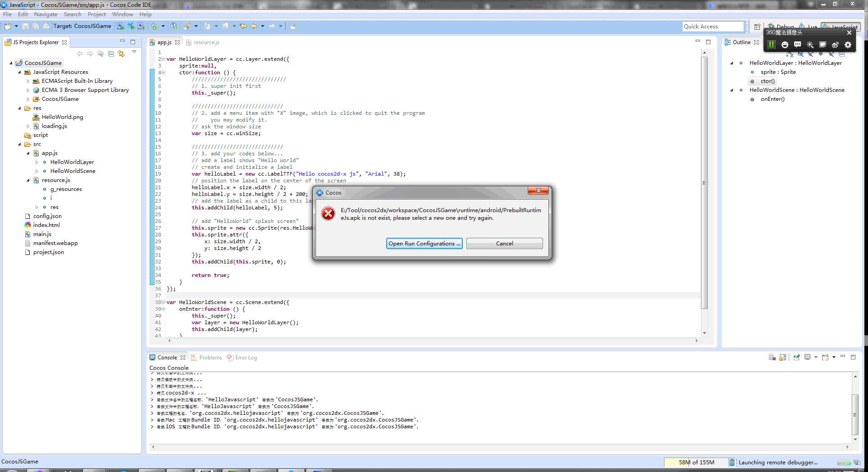
Task: Click the smiley face icon on 360 widget
Action: click(x=785, y=45)
